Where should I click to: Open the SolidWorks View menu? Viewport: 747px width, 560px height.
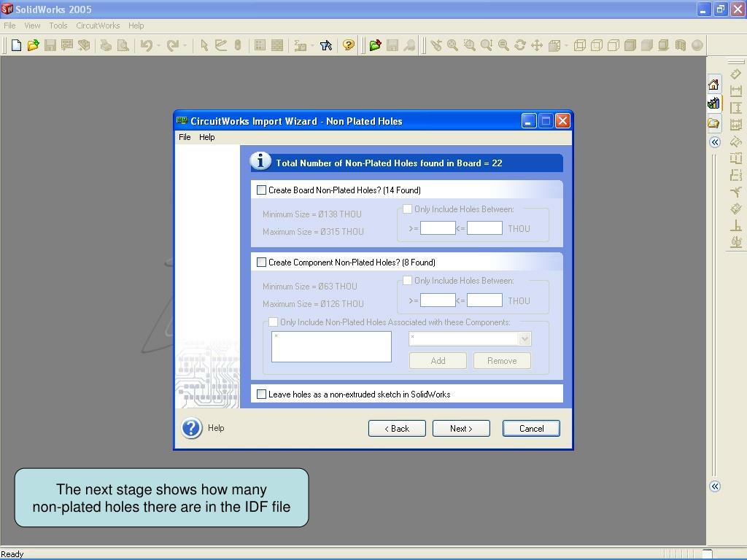(32, 26)
